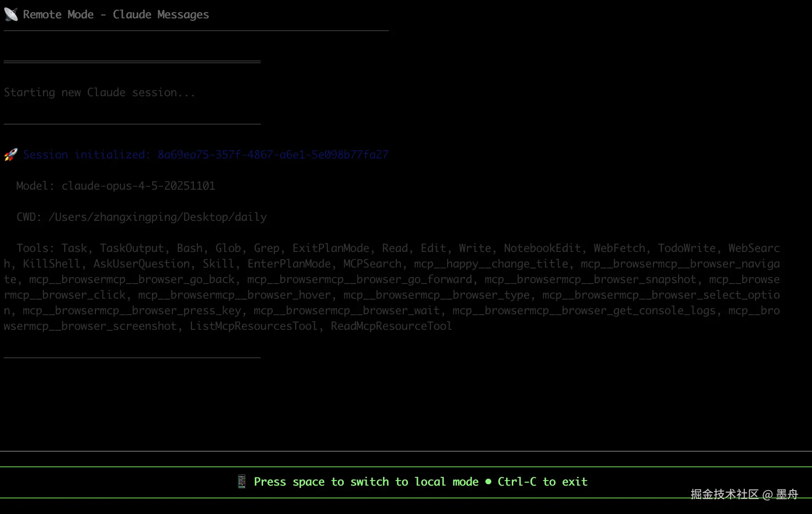
Task: Click the TodoWrite tool name
Action: pos(687,248)
